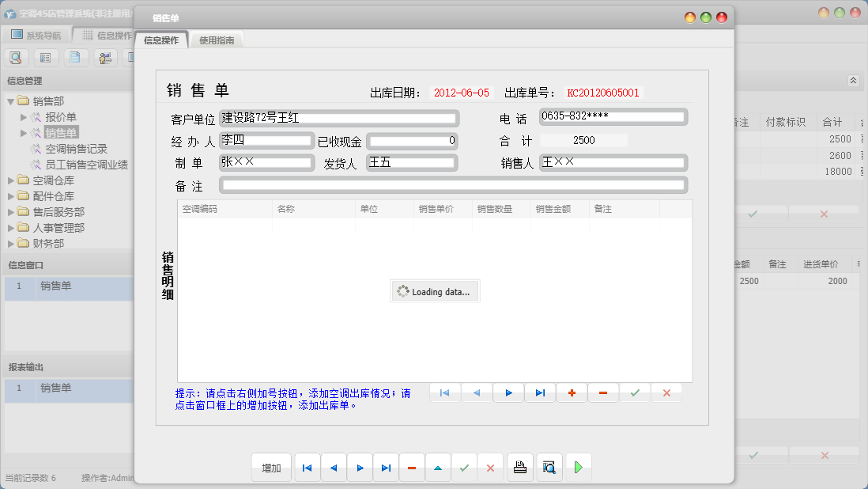This screenshot has width=868, height=489.
Task: Click the document icon in the top toolbar
Action: point(74,57)
